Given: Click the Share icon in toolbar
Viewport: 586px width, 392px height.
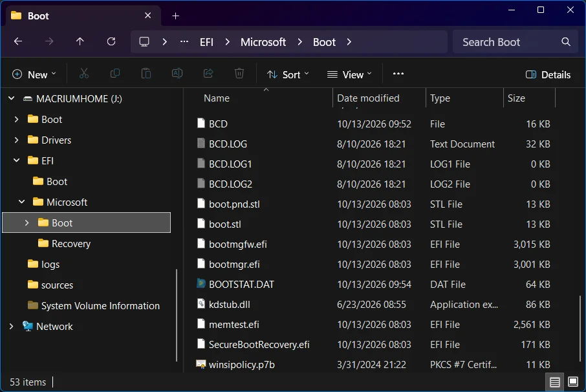Looking at the screenshot, I should (208, 74).
